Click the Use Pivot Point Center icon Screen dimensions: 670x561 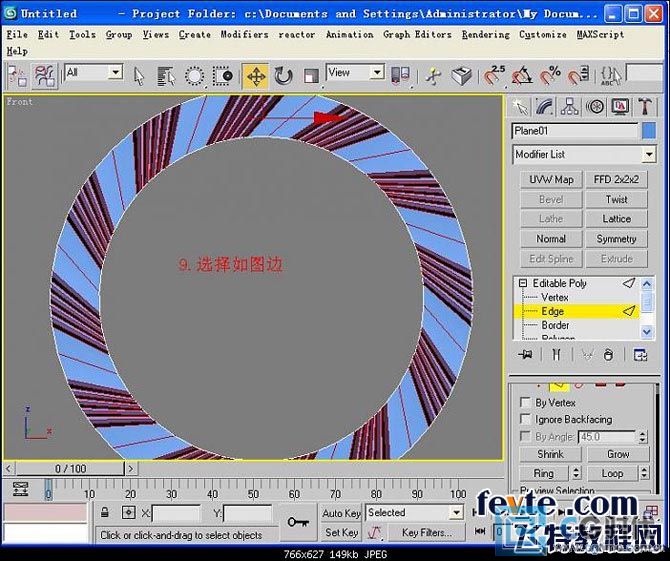pos(400,76)
